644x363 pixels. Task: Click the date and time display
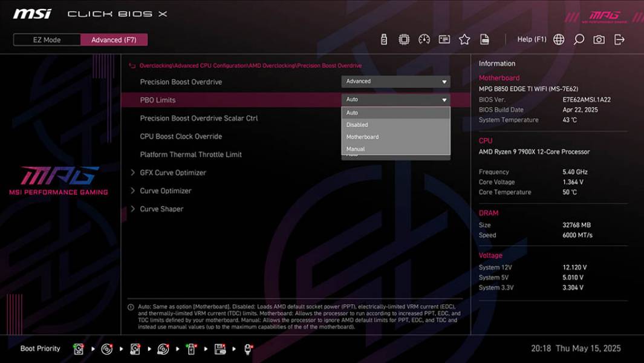coord(576,348)
